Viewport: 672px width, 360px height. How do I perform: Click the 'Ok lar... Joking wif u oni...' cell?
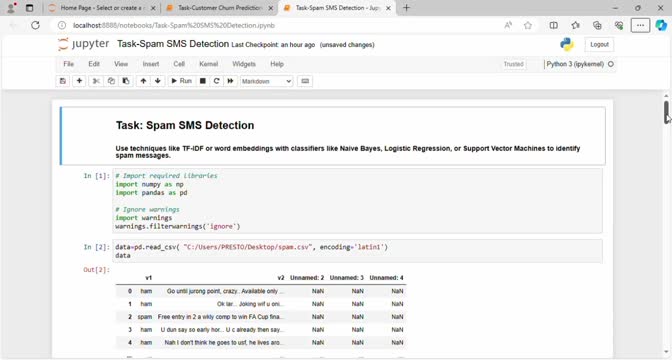click(250, 304)
